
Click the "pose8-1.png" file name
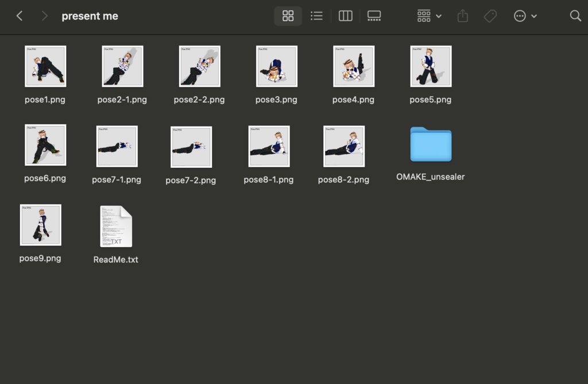tap(269, 179)
